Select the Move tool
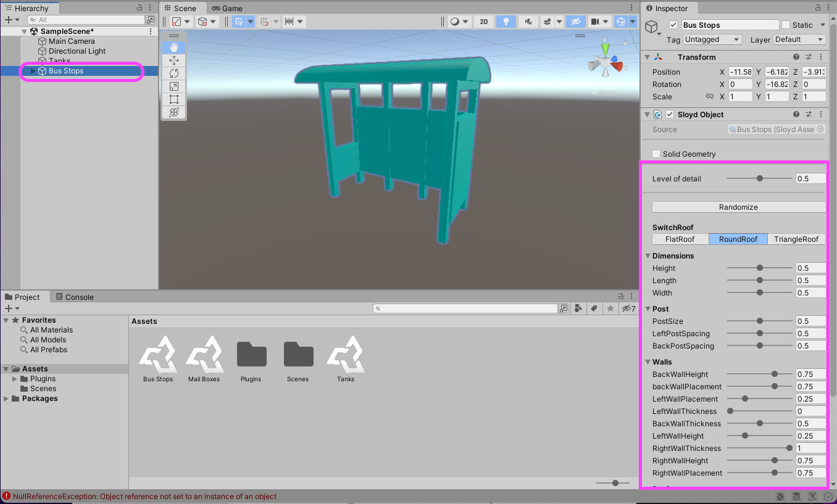Image resolution: width=837 pixels, height=504 pixels. pos(173,60)
